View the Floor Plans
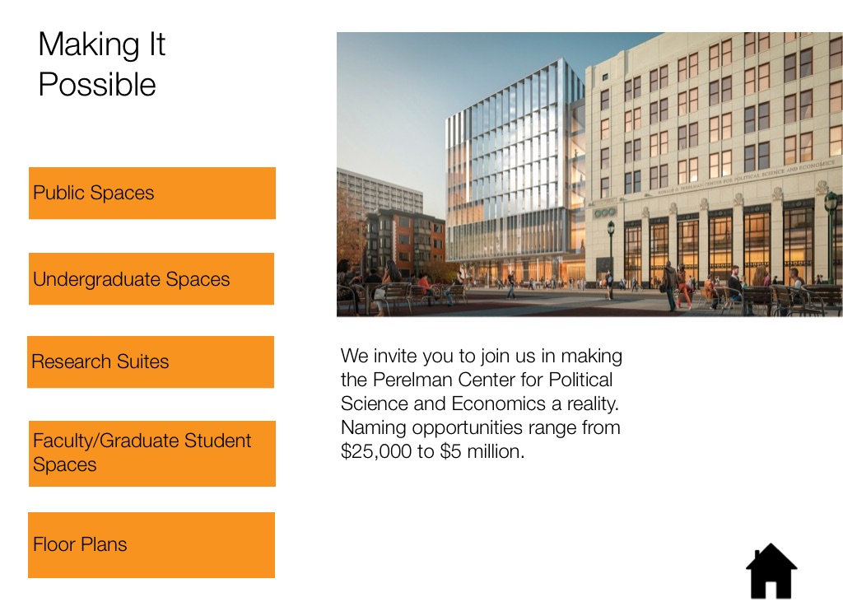 coord(151,544)
